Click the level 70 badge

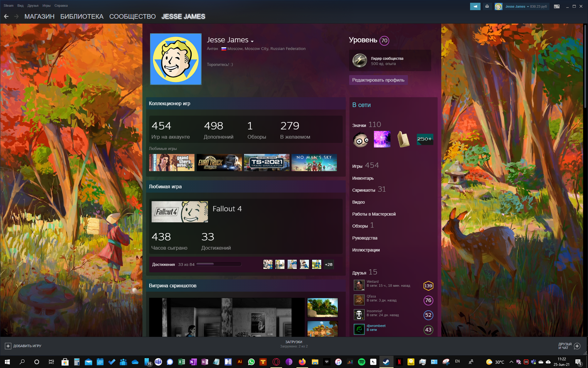tap(384, 40)
